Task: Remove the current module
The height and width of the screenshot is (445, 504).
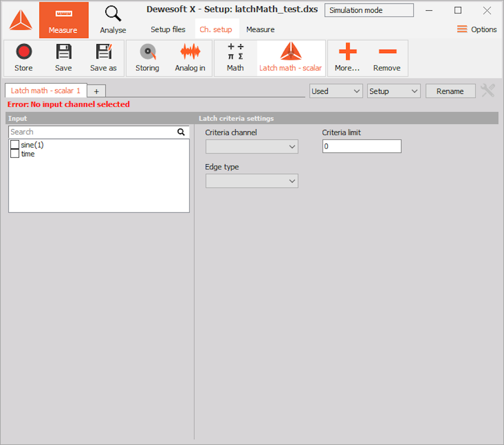Action: pos(387,58)
